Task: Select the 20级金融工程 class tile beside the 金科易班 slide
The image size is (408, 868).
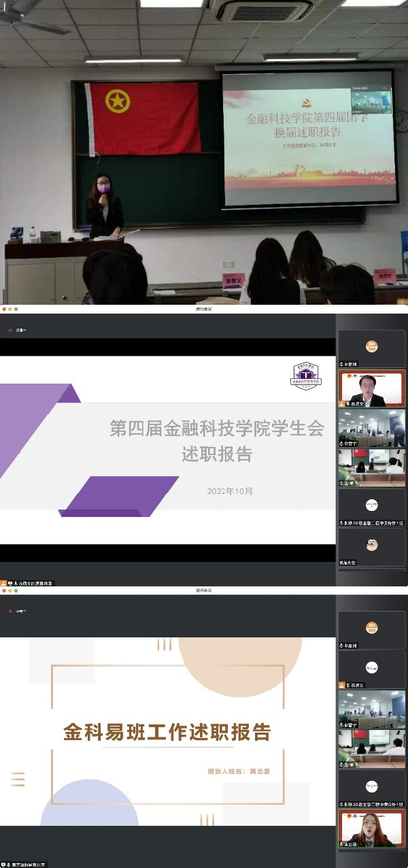Action: pos(371,788)
